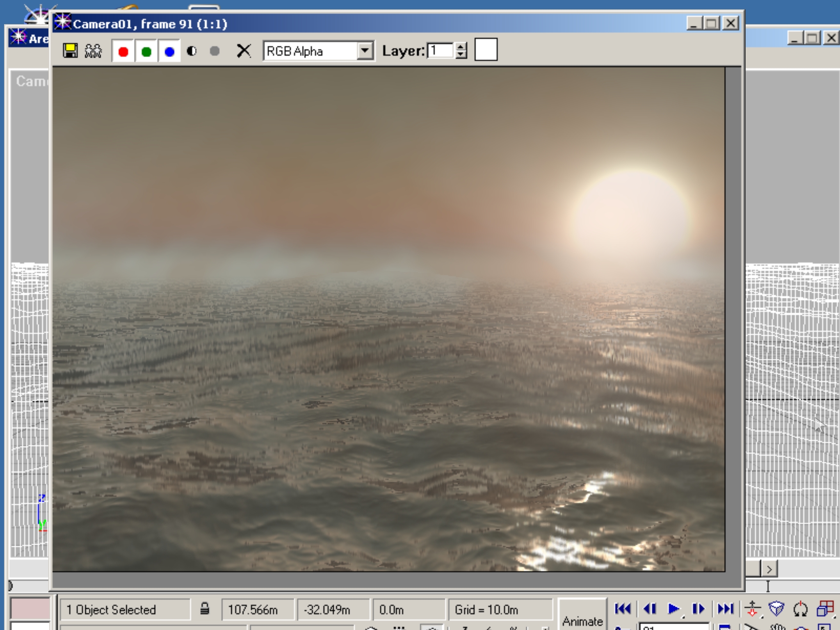This screenshot has height=630, width=840.
Task: Click the X coordinate field showing 107.566m
Action: [x=258, y=610]
